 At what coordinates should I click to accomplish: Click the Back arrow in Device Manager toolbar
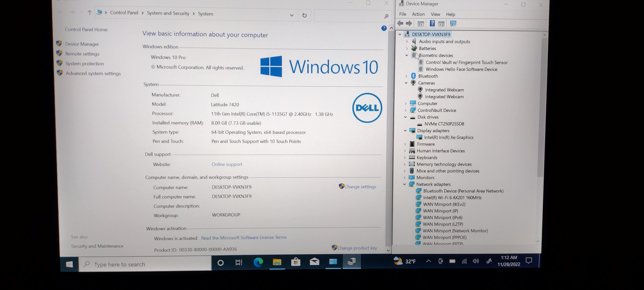pos(400,23)
